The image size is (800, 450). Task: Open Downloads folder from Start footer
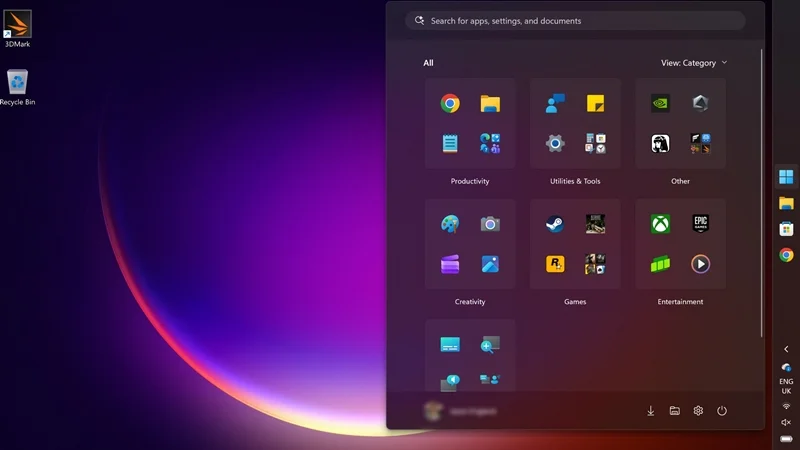651,411
